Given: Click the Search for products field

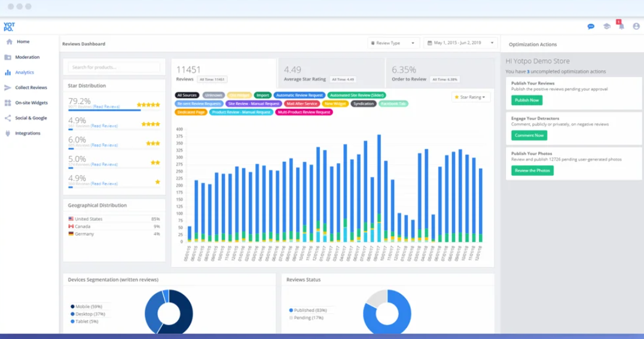Looking at the screenshot, I should 114,67.
